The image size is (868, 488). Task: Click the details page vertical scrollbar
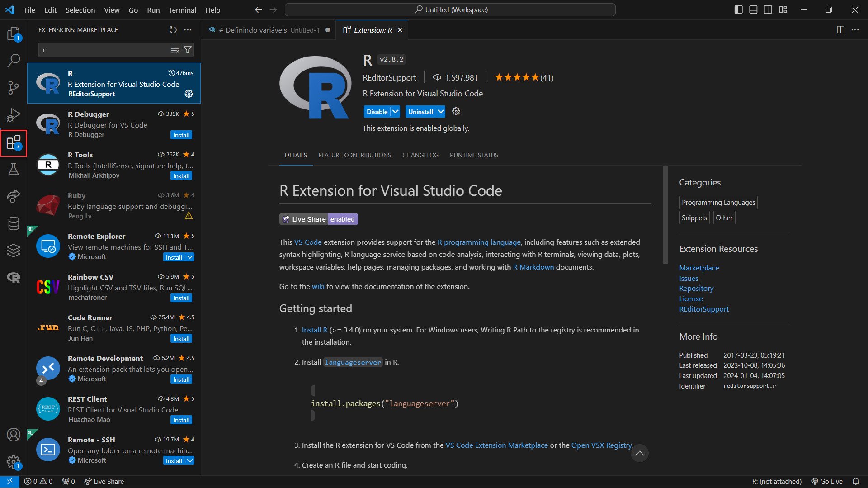coord(665,214)
